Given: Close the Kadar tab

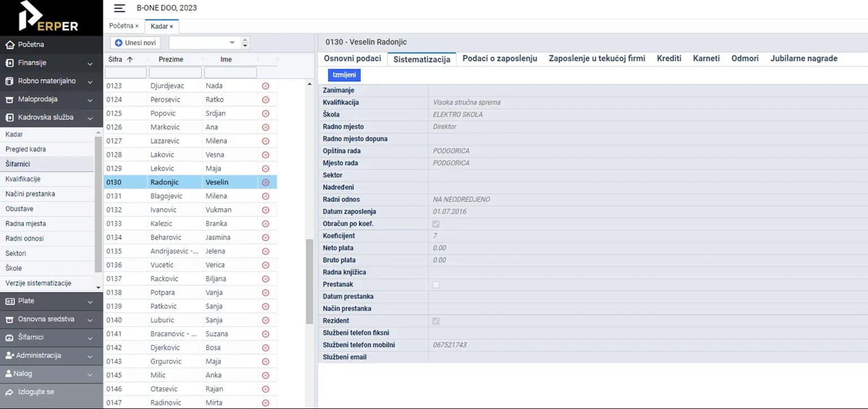Looking at the screenshot, I should click(171, 27).
